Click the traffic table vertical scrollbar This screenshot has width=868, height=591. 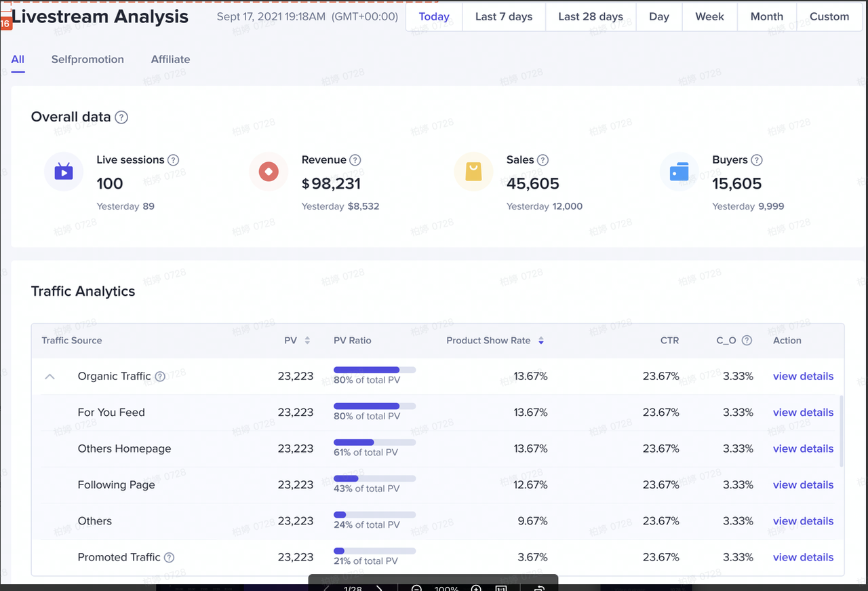[x=842, y=432]
